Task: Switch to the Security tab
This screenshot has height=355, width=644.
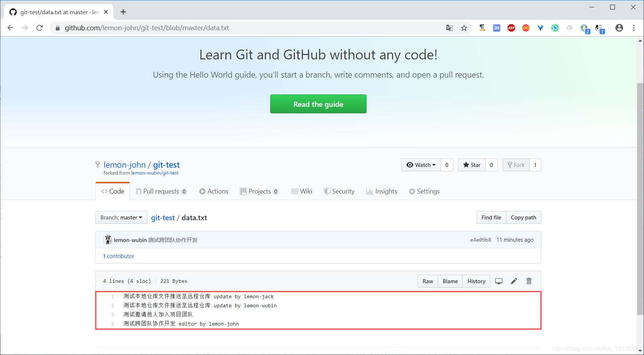Action: [339, 191]
